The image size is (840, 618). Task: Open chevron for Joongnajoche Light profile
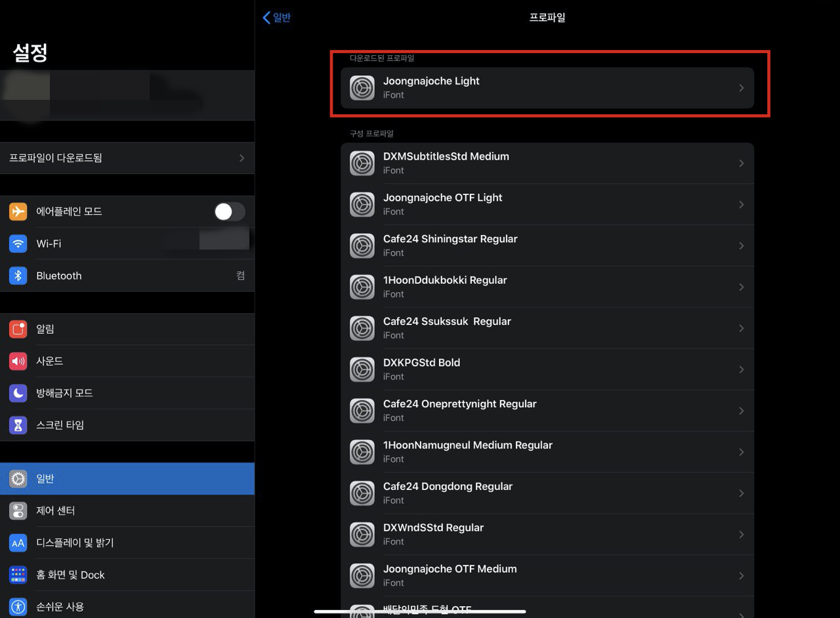(742, 88)
